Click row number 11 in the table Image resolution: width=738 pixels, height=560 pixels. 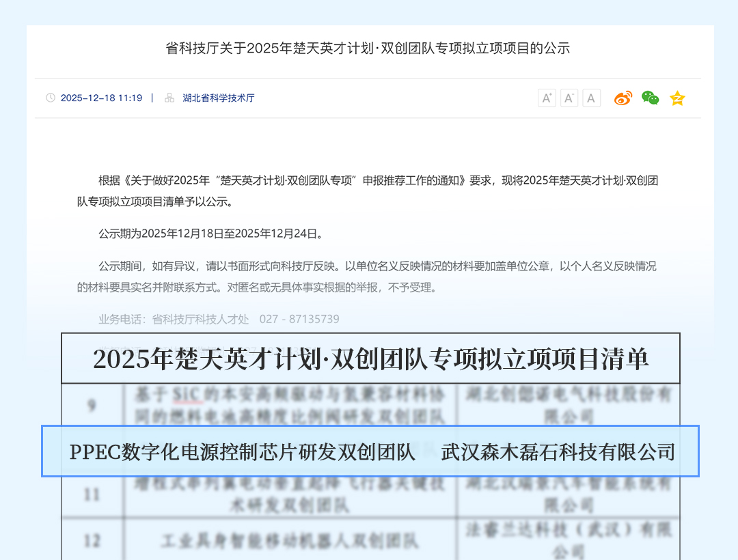point(92,494)
